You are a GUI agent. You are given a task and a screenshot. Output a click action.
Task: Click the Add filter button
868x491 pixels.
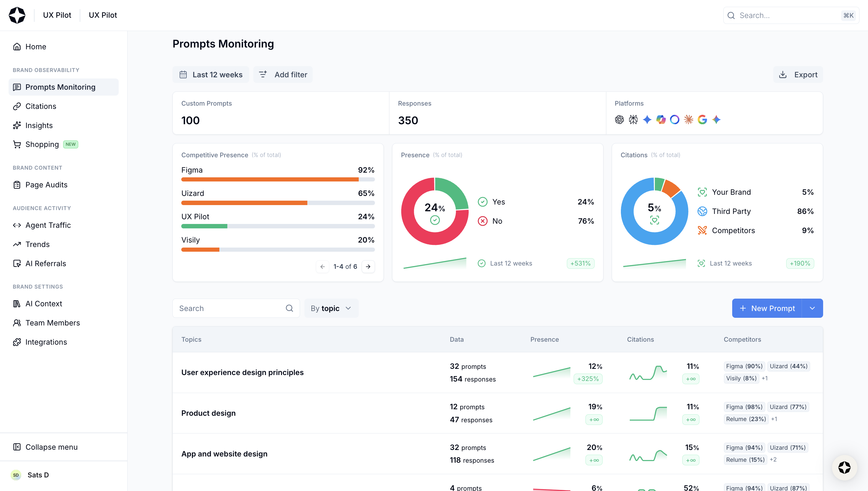pos(283,75)
